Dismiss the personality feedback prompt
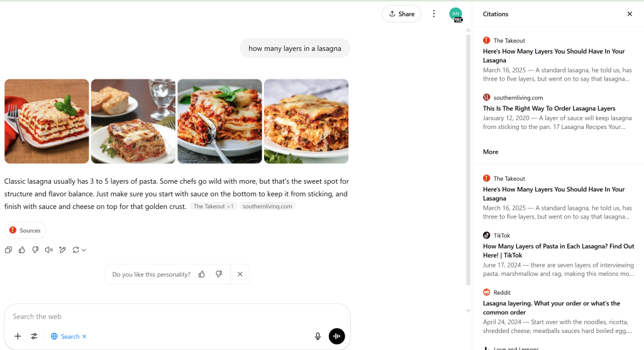The width and height of the screenshot is (644, 350). click(x=240, y=274)
